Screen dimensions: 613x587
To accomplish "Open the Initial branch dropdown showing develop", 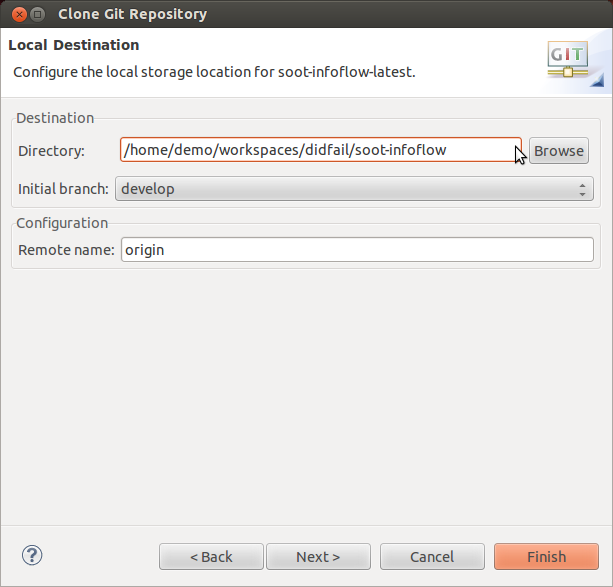I will point(354,188).
